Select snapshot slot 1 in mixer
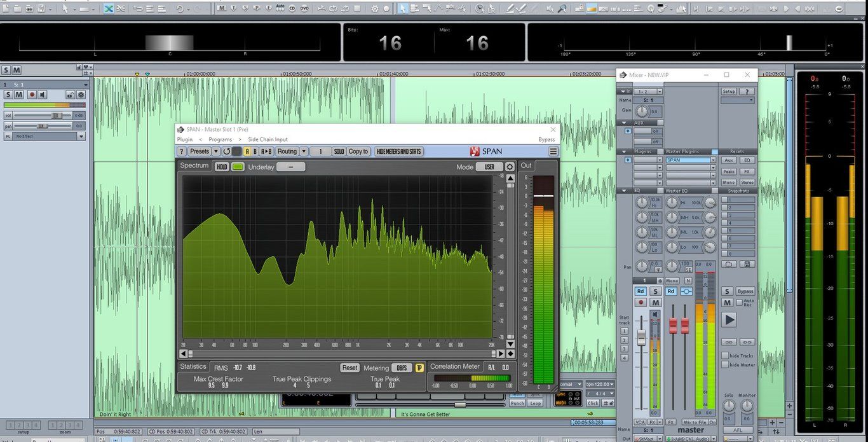This screenshot has height=442, width=868. (738, 200)
